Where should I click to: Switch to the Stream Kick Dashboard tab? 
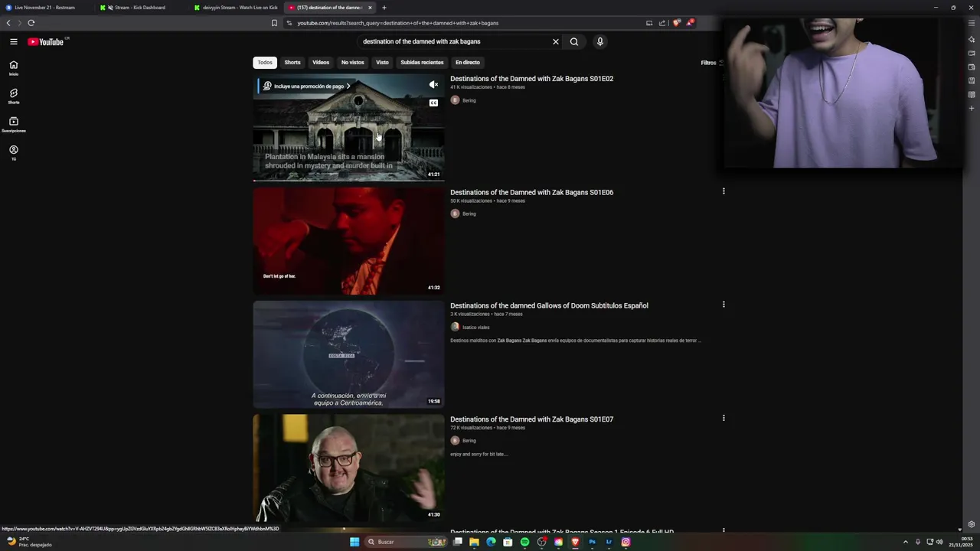coord(140,8)
